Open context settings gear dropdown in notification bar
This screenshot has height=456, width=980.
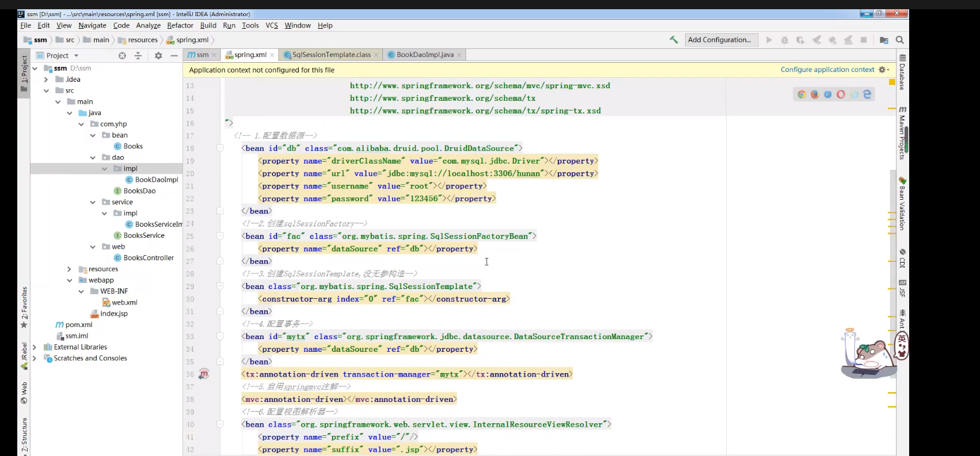pyautogui.click(x=884, y=70)
